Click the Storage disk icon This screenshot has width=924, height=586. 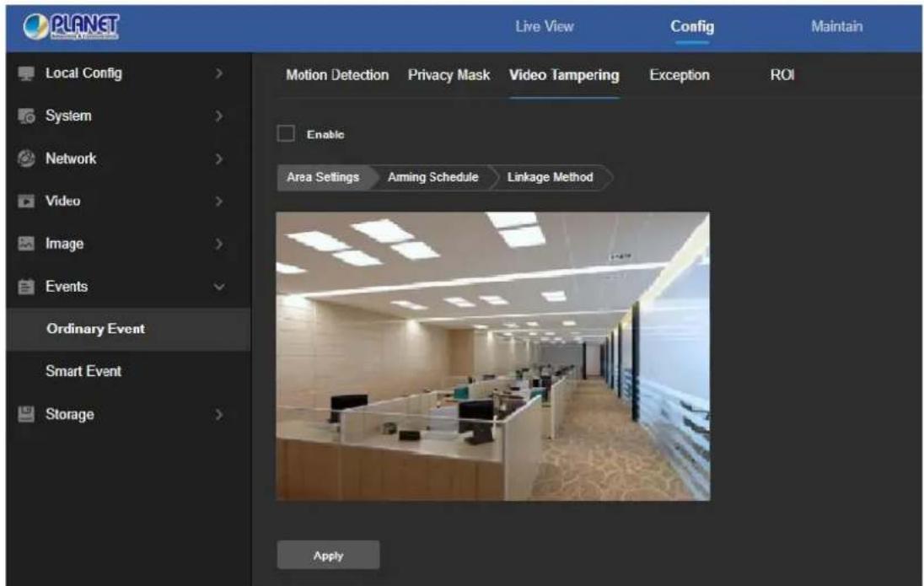point(26,415)
